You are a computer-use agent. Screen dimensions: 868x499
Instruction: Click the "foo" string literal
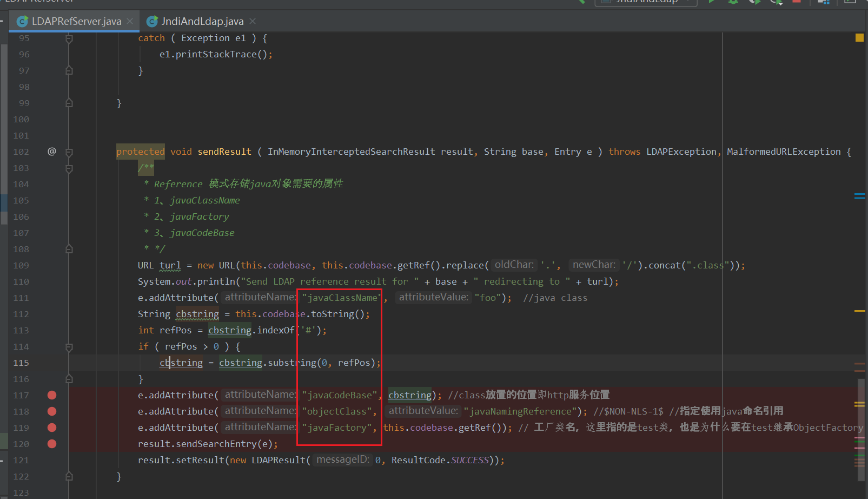(488, 298)
